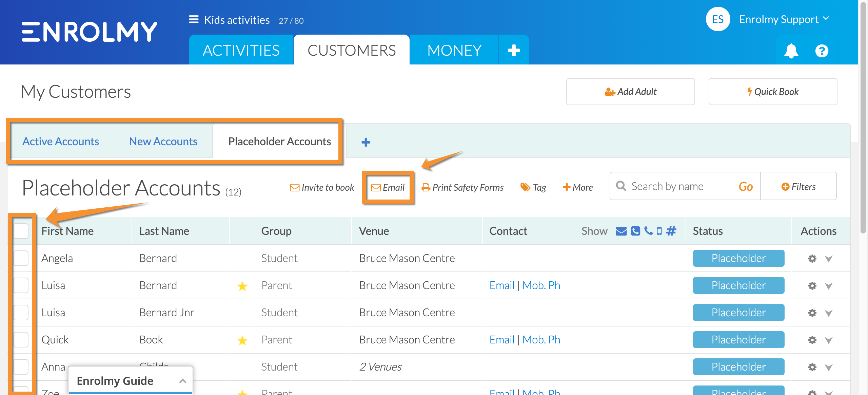
Task: Tick the select-all checkbox in header
Action: pyautogui.click(x=21, y=231)
